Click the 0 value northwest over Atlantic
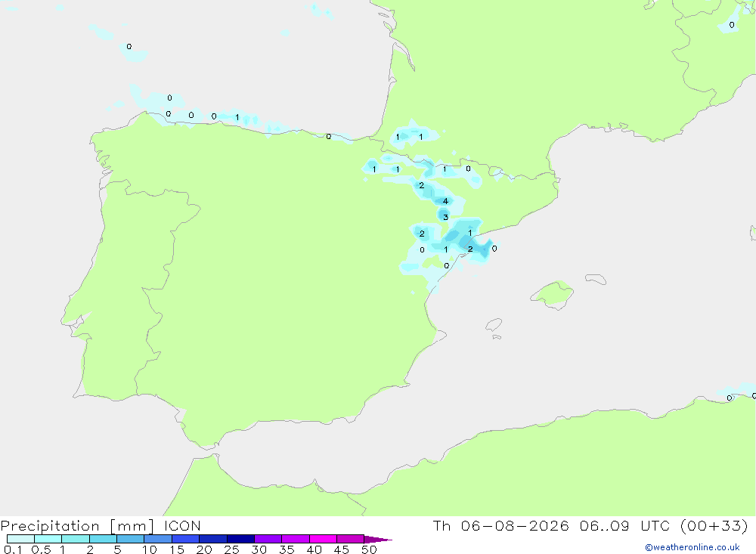This screenshot has height=554, width=756. 129,46
